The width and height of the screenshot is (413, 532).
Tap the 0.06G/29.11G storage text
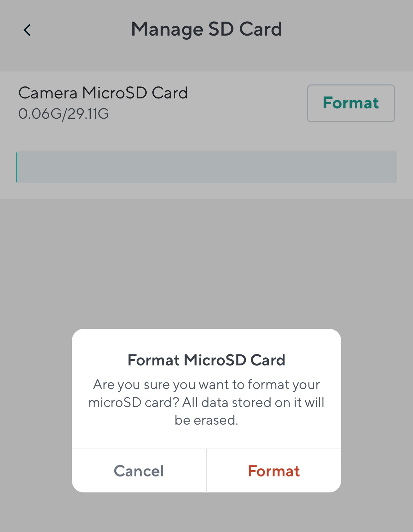click(64, 114)
